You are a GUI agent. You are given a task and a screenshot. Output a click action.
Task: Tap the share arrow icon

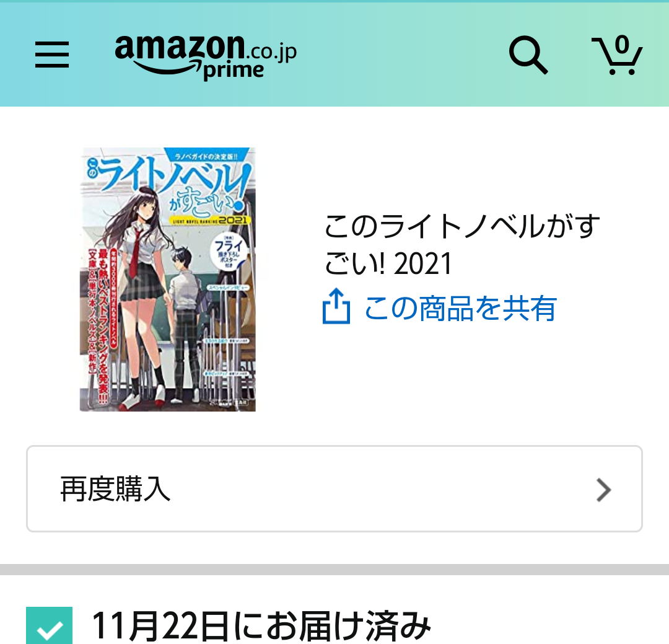pyautogui.click(x=336, y=306)
